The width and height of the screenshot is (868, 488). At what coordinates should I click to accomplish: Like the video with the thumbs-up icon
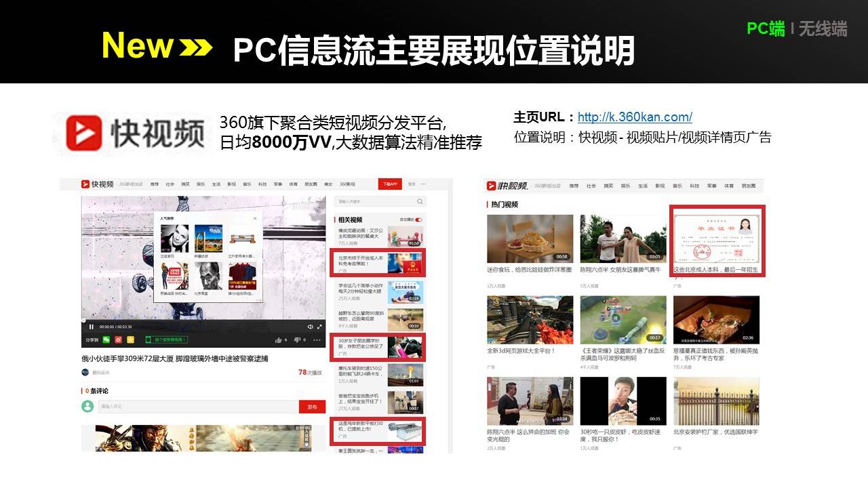[278, 340]
